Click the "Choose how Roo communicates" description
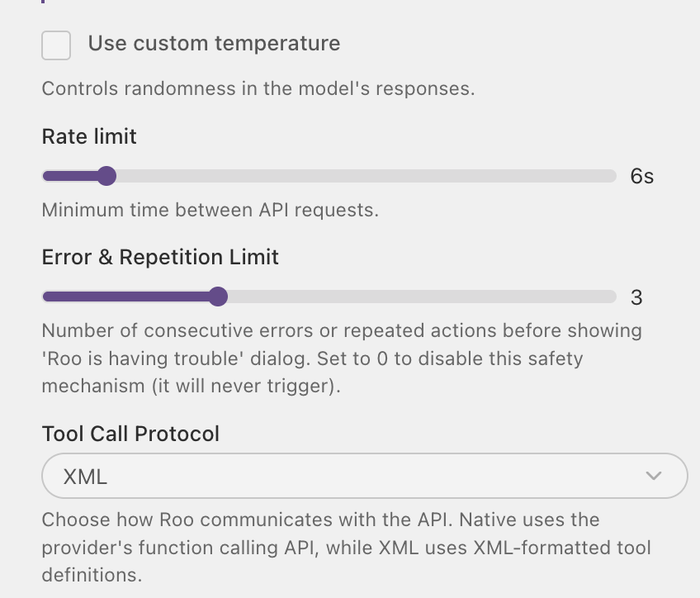The height and width of the screenshot is (598, 700). (347, 547)
